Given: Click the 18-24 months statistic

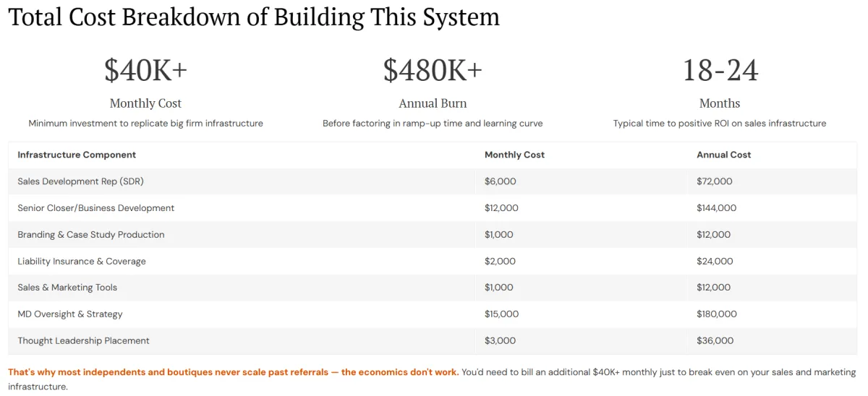Looking at the screenshot, I should [x=720, y=69].
